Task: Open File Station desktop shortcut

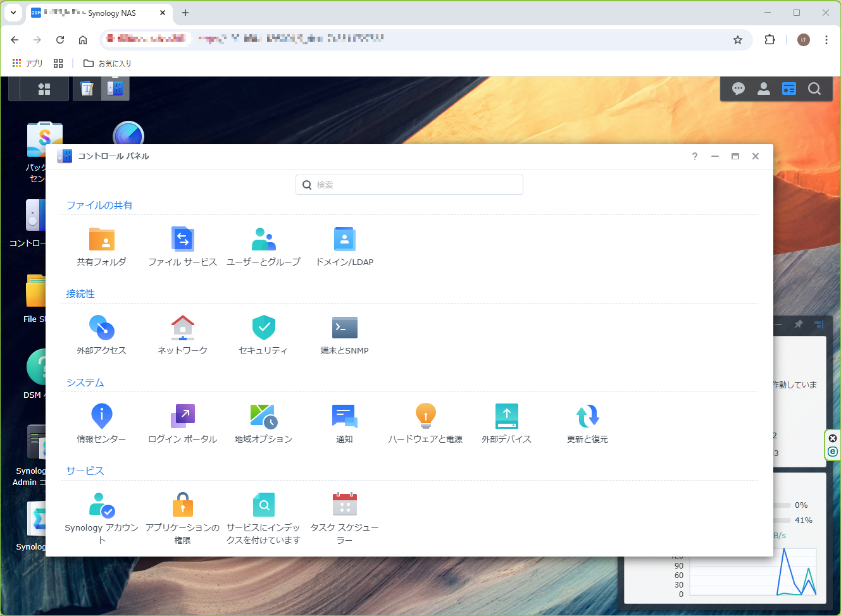Action: coord(35,299)
